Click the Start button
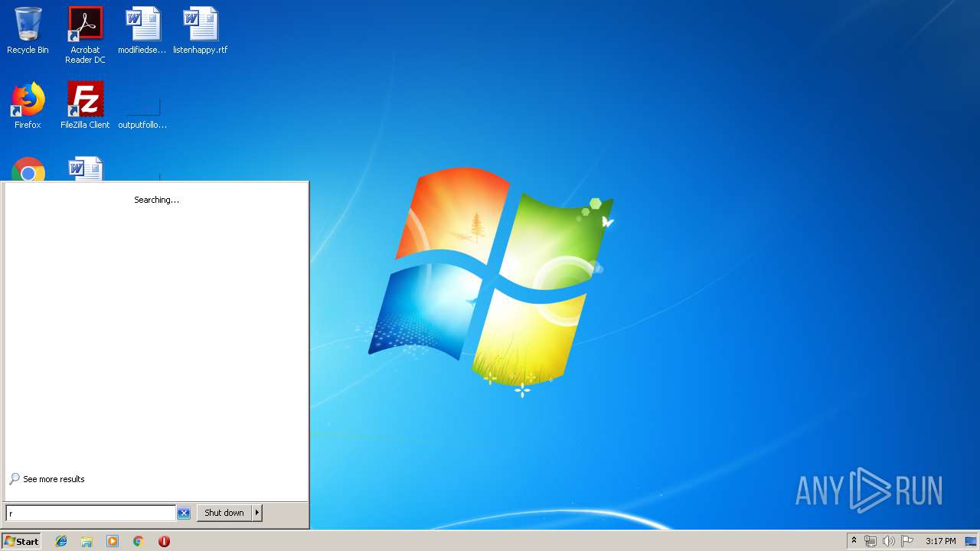This screenshot has height=551, width=980. tap(21, 541)
